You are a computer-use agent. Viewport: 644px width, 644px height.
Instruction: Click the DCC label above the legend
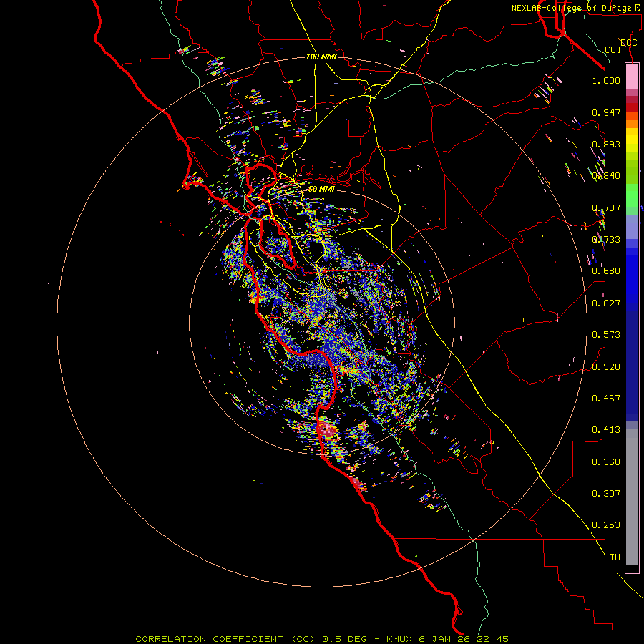coord(628,43)
